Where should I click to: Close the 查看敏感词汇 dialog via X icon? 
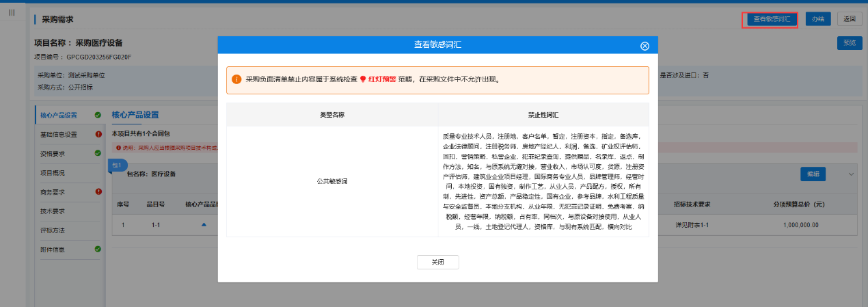coord(645,46)
